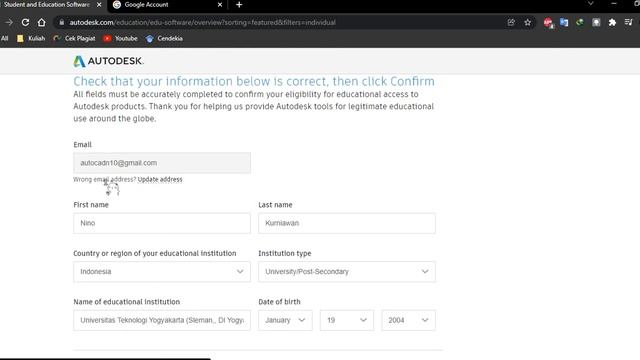Image resolution: width=640 pixels, height=360 pixels.
Task: Open the Youtube bookmark
Action: [x=121, y=38]
